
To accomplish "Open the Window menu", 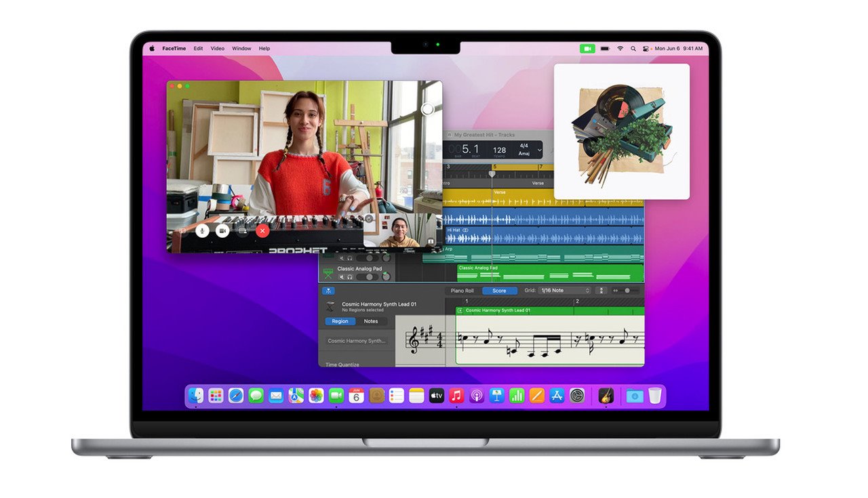I will pyautogui.click(x=241, y=49).
